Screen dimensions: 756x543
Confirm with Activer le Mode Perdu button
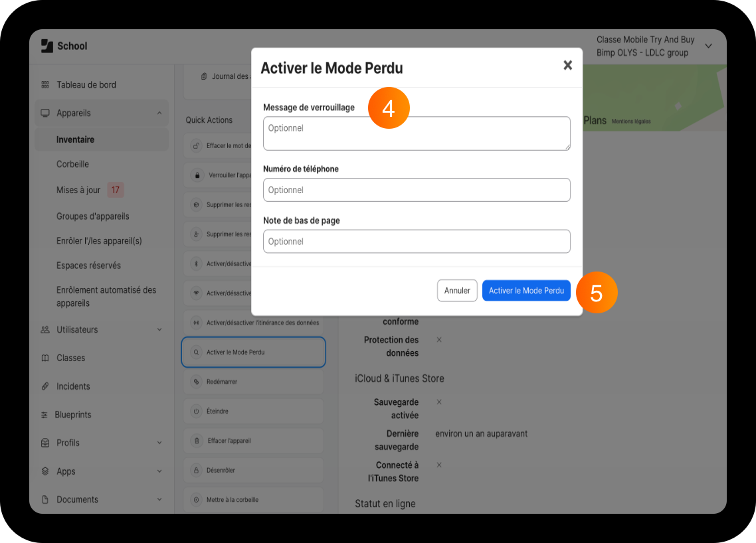[526, 291]
